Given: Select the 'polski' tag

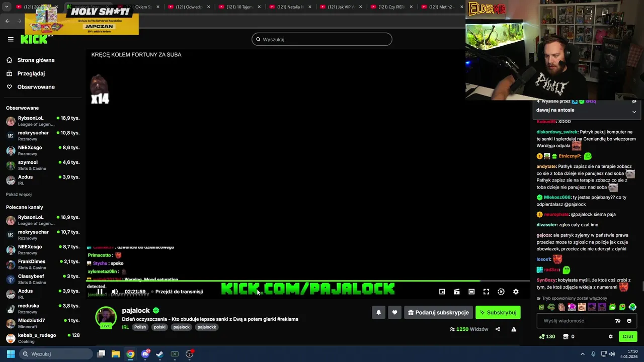Looking at the screenshot, I should [x=159, y=327].
